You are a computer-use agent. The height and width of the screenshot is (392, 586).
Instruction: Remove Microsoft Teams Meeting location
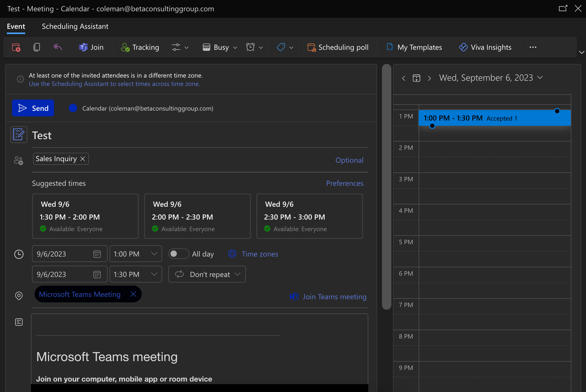pos(133,294)
